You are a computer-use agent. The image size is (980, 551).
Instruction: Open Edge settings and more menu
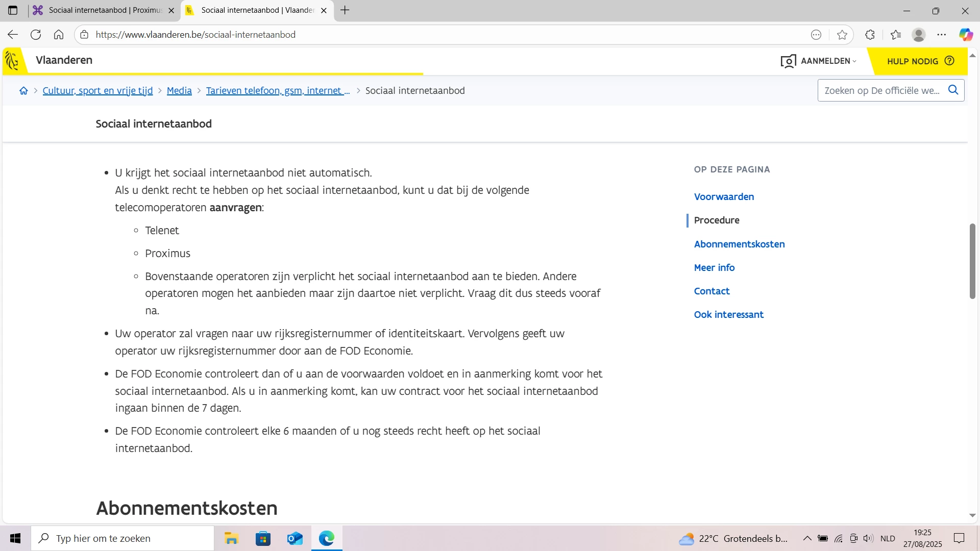coord(942,35)
